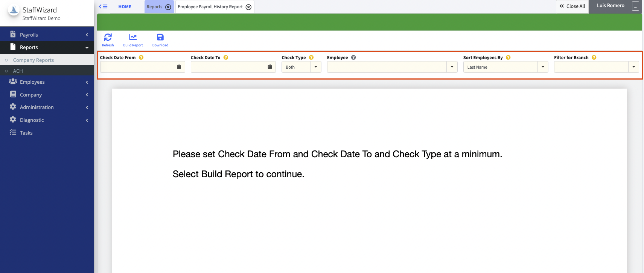Close the Reports tab with its X icon
The image size is (644, 273).
coord(168,7)
